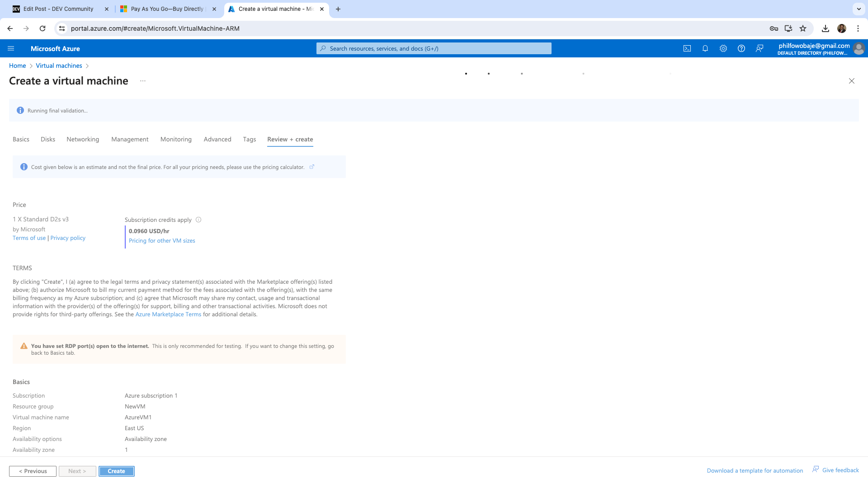Click the account avatar in Azure header

[x=859, y=48]
